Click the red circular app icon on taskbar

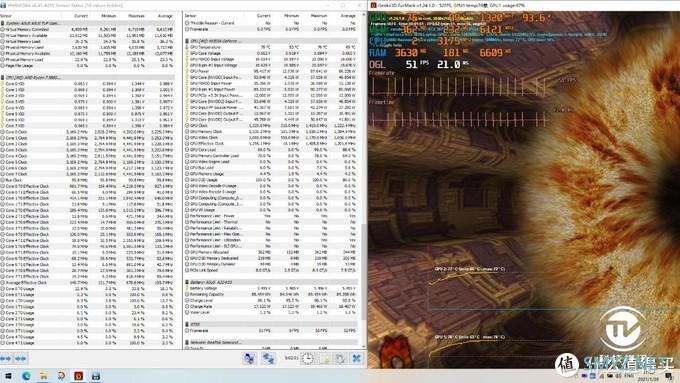click(x=61, y=376)
